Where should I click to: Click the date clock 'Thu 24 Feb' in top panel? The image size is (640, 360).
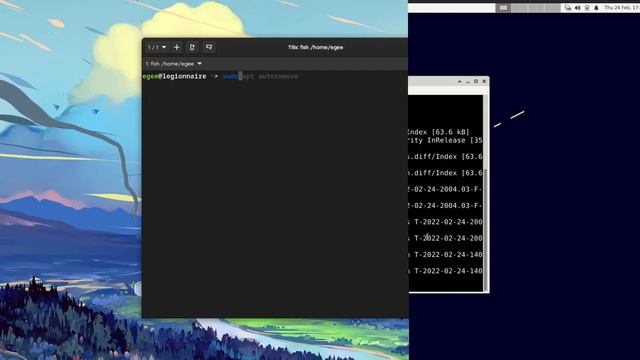622,8
